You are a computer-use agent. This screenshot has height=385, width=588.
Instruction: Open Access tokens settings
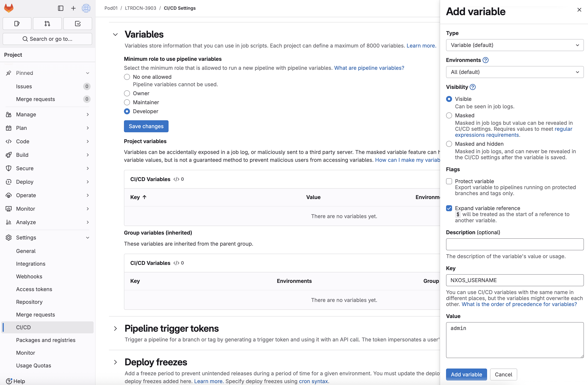34,289
